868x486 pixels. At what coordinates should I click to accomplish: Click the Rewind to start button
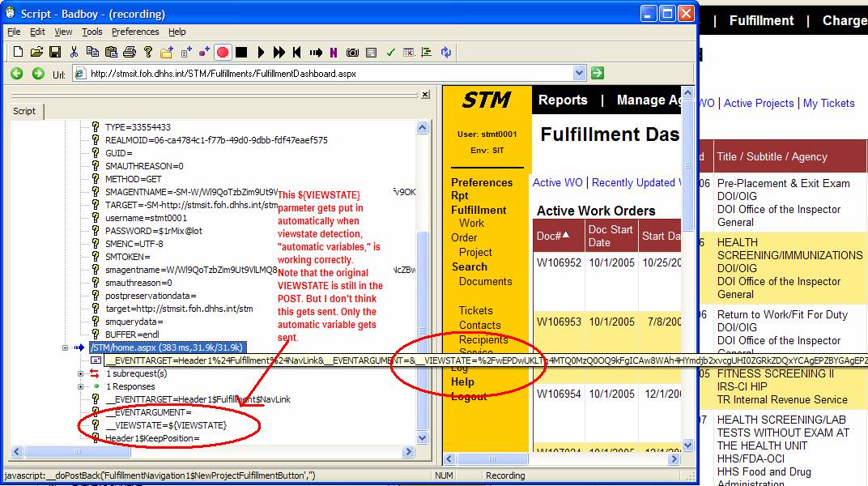pos(297,53)
